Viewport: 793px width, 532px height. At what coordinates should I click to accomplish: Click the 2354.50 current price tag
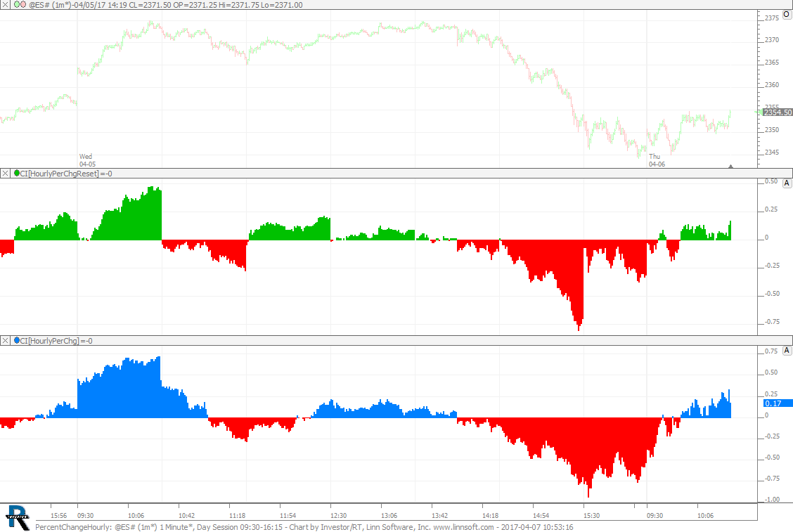(778, 112)
